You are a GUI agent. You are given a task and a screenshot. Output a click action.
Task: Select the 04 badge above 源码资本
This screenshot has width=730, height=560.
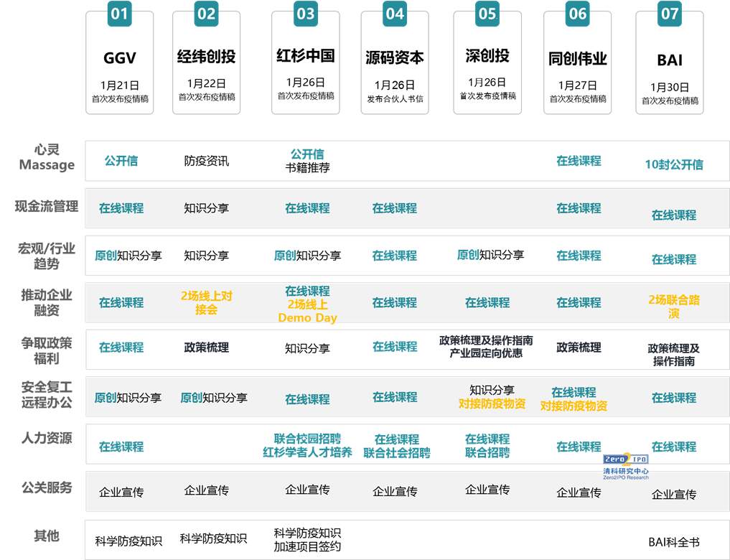tap(395, 14)
